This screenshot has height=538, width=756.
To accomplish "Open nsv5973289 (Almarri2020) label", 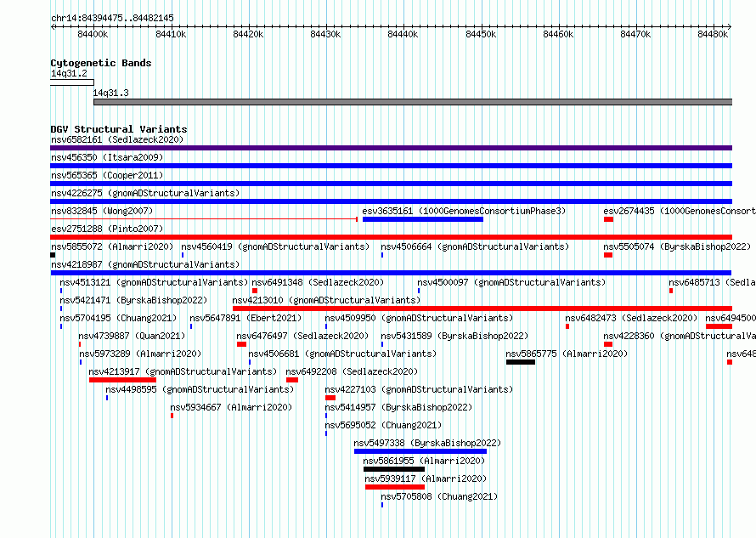I will coord(140,354).
